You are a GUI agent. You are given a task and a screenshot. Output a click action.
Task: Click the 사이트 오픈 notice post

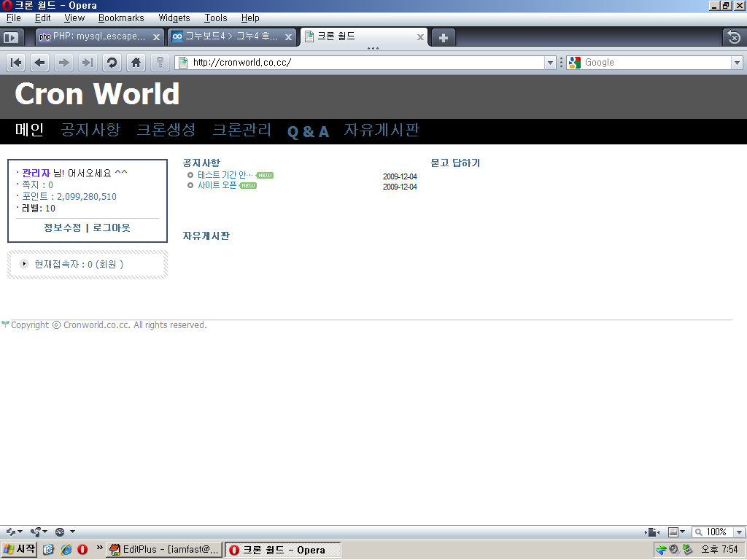click(x=217, y=186)
